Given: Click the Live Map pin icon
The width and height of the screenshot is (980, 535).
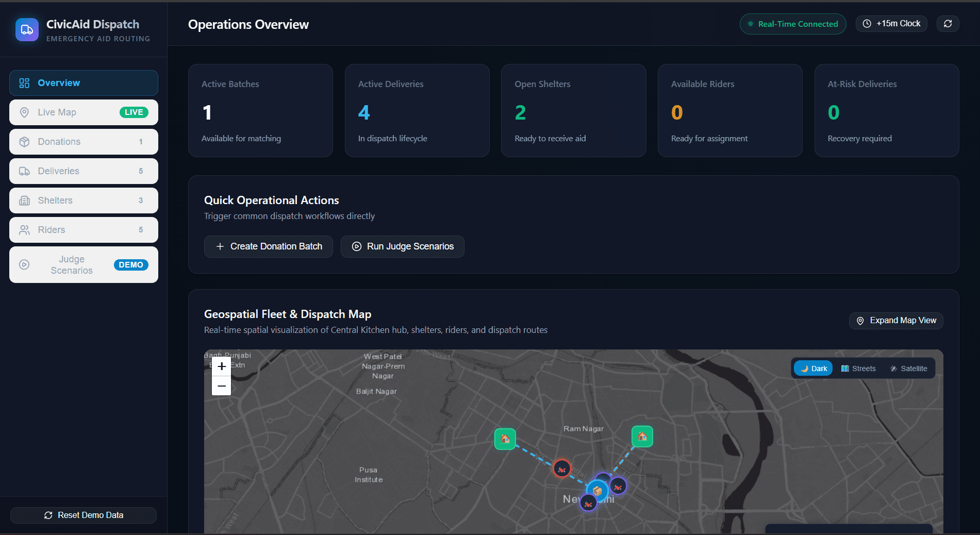Looking at the screenshot, I should pyautogui.click(x=24, y=112).
